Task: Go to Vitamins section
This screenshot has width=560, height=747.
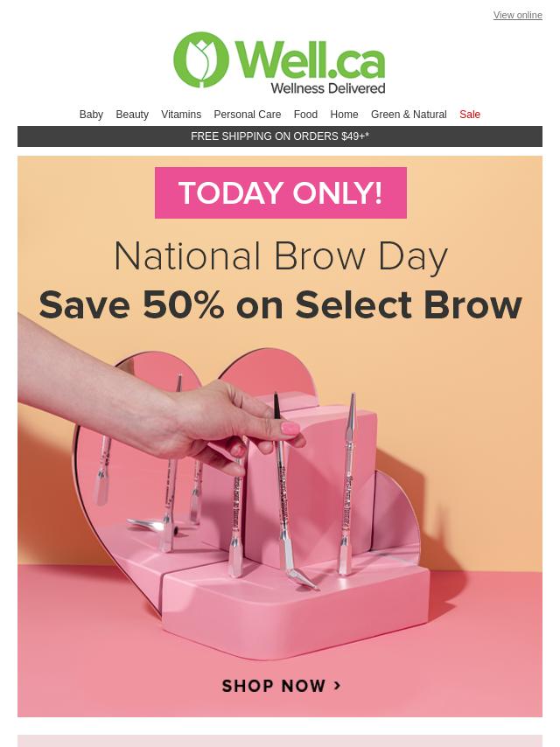Action: tap(181, 115)
